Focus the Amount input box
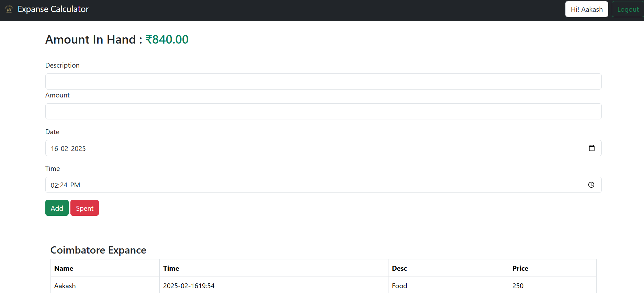This screenshot has height=293, width=644. [323, 112]
